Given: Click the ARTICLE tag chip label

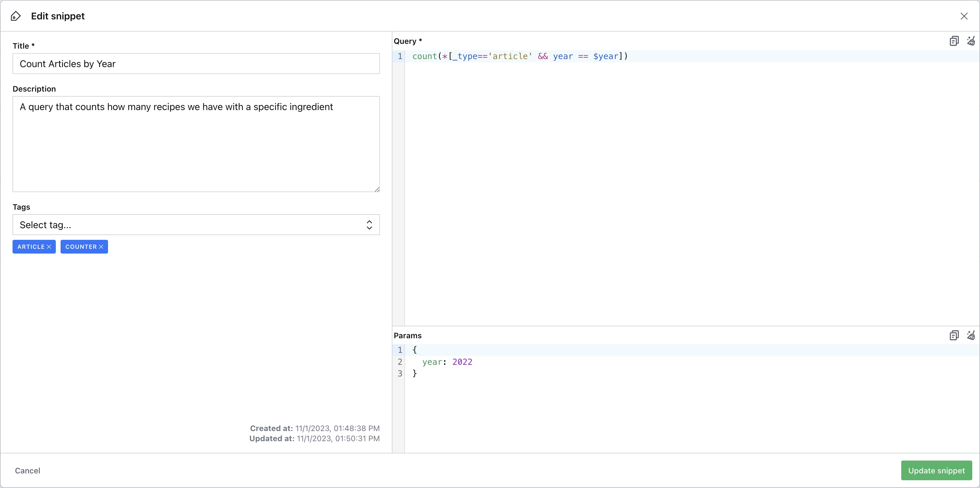Looking at the screenshot, I should 31,247.
